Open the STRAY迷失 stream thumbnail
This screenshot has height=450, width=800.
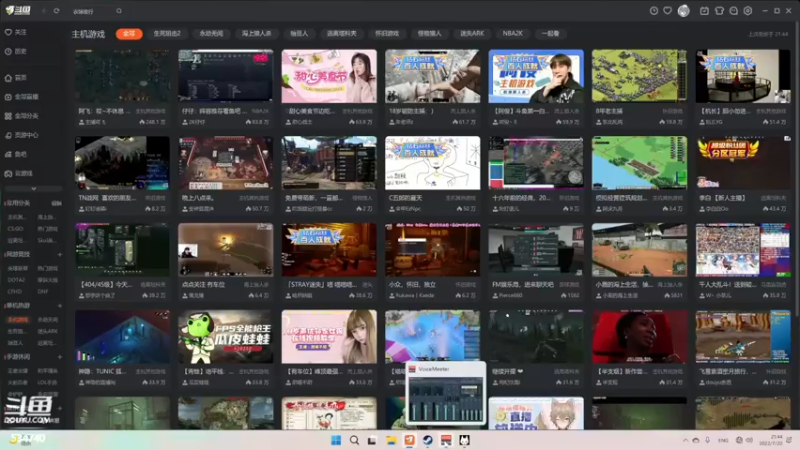pos(329,250)
